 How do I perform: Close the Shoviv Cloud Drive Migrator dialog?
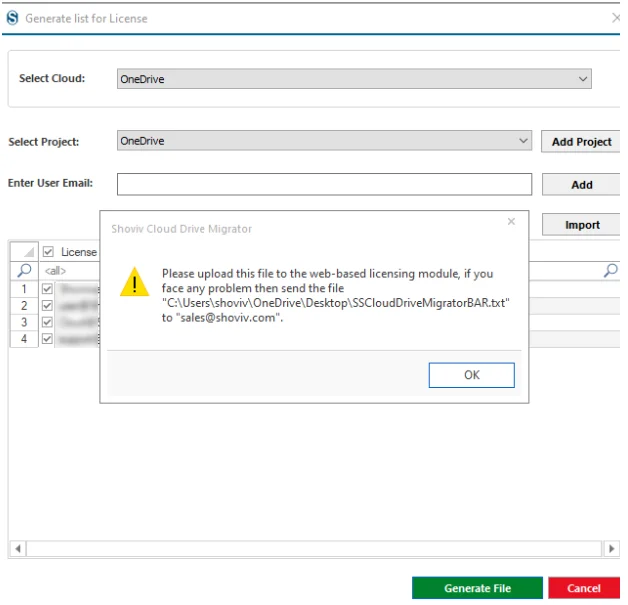[511, 222]
